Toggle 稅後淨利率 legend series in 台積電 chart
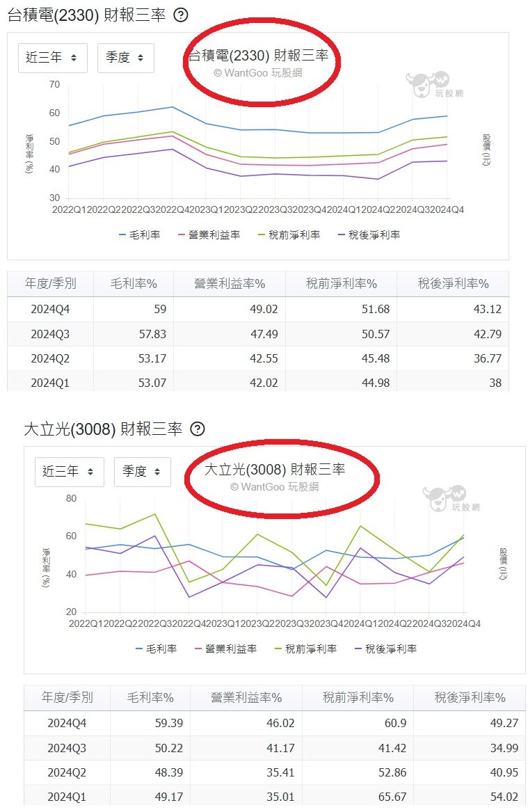The width and height of the screenshot is (528, 812). click(x=369, y=234)
